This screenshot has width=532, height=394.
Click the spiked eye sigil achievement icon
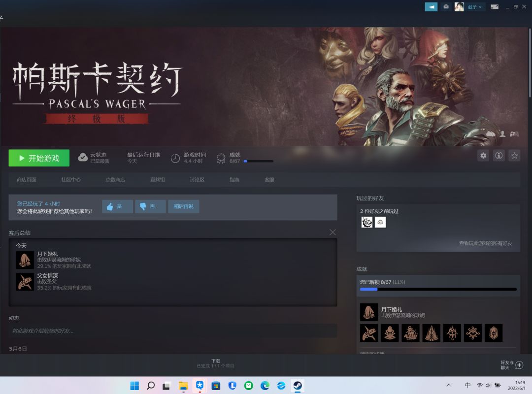point(473,333)
